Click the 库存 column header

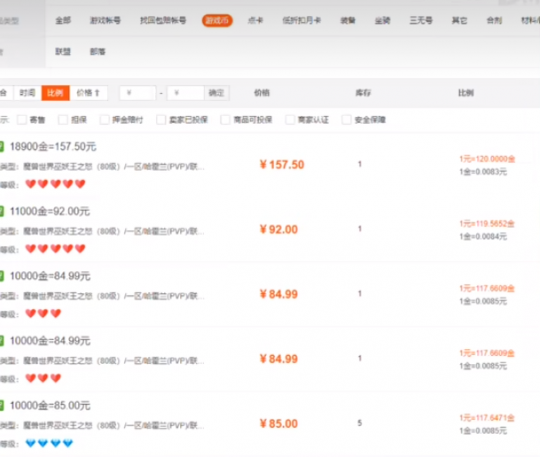click(x=363, y=93)
